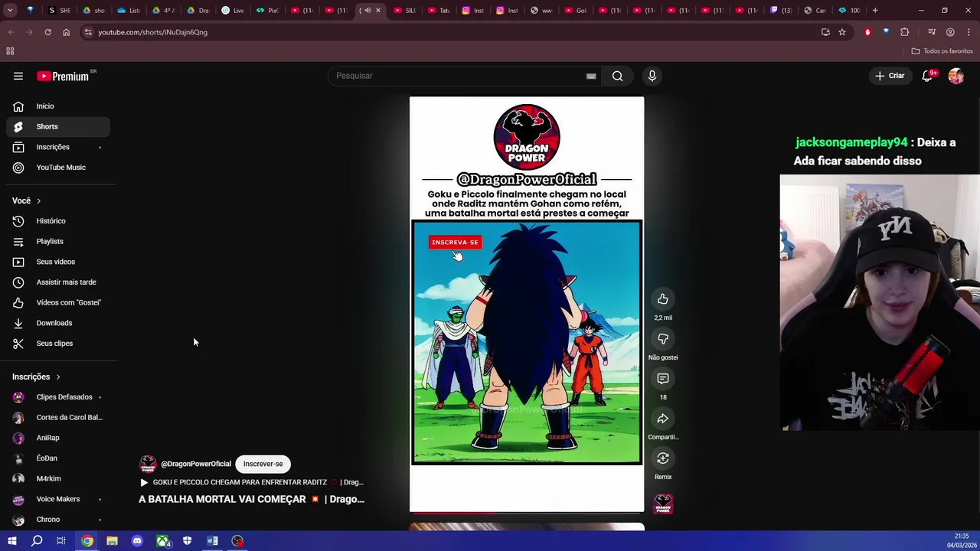The width and height of the screenshot is (980, 551).
Task: Open File Explorer from the taskbar
Action: [112, 541]
